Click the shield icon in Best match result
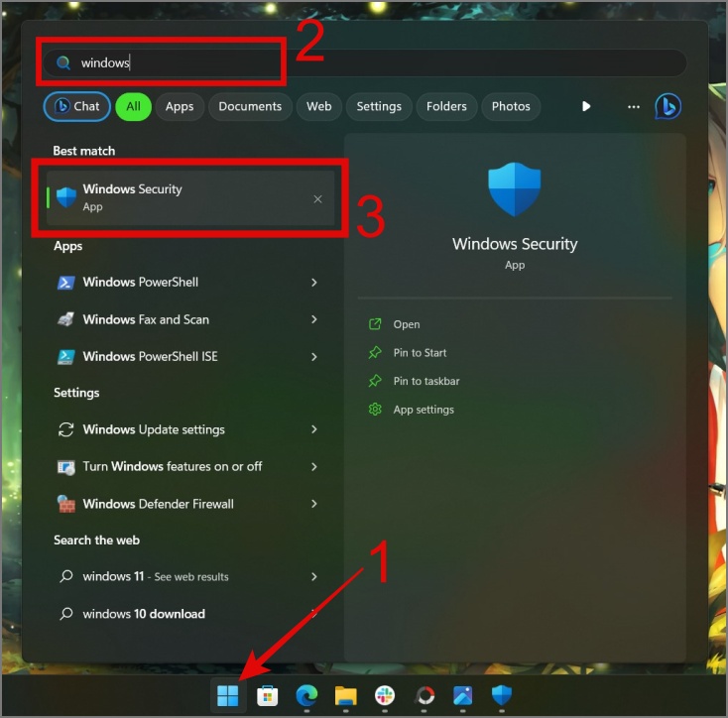The height and width of the screenshot is (718, 728). [x=65, y=197]
